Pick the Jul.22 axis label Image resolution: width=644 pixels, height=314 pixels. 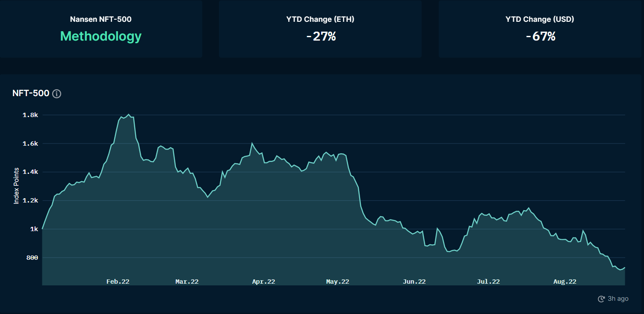(488, 282)
